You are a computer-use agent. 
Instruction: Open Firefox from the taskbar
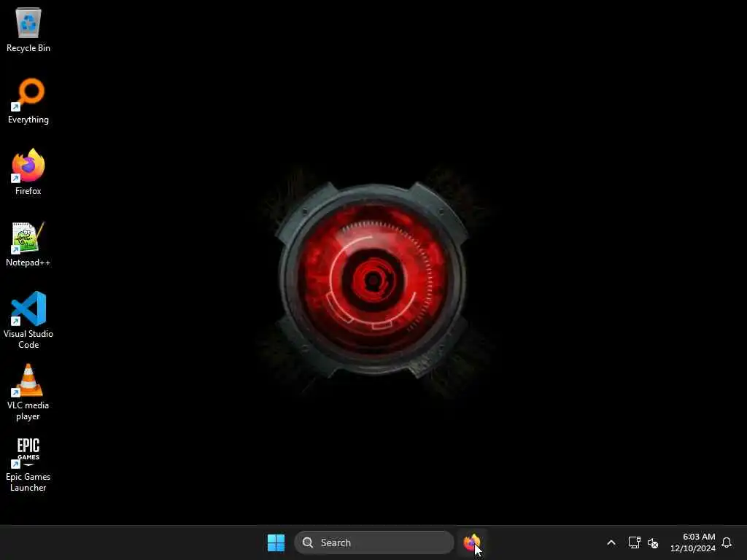pyautogui.click(x=472, y=542)
